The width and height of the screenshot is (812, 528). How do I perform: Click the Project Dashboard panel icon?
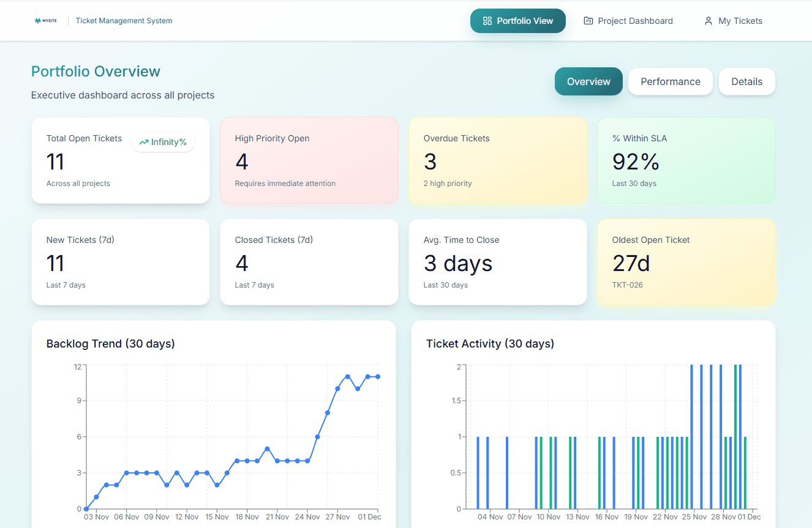[x=588, y=20]
